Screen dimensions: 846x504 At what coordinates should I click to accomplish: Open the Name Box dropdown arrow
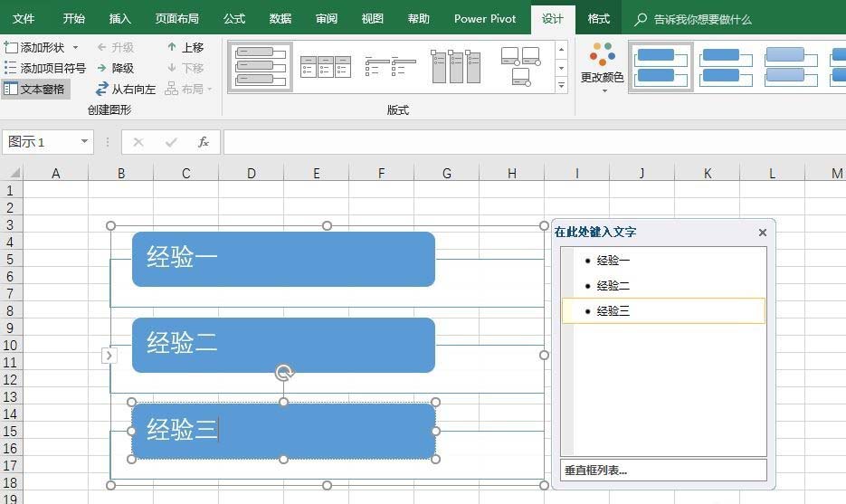[84, 141]
